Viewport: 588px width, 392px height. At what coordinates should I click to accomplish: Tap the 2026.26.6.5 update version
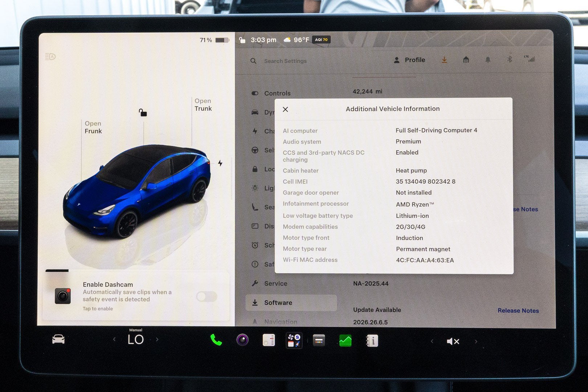(370, 322)
